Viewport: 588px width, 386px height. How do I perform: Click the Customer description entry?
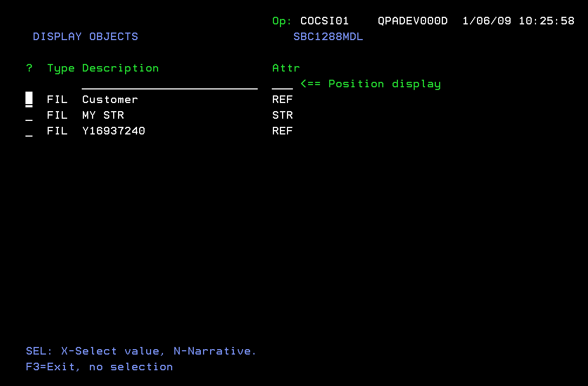coord(110,100)
